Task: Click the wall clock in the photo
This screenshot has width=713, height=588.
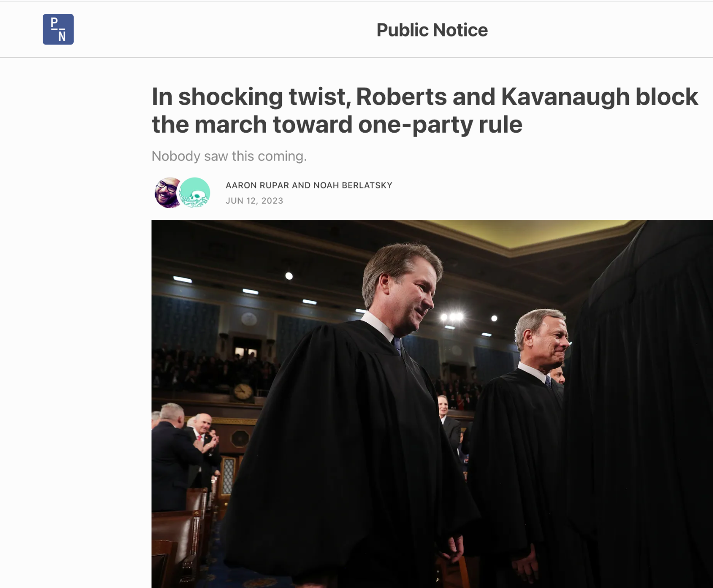Action: [243, 392]
